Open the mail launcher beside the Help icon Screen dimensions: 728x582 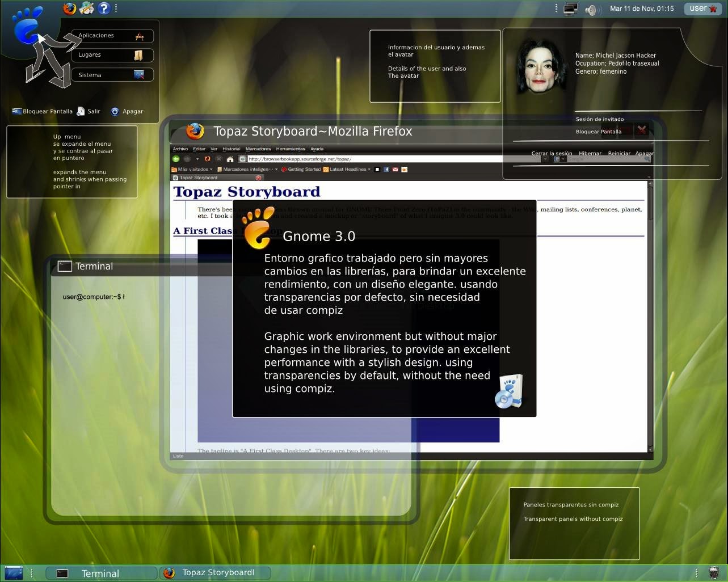[x=87, y=8]
